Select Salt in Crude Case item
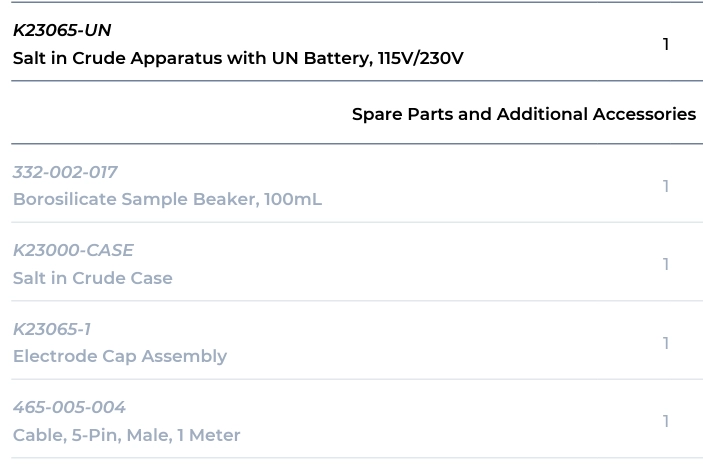Image resolution: width=703 pixels, height=474 pixels. click(92, 278)
